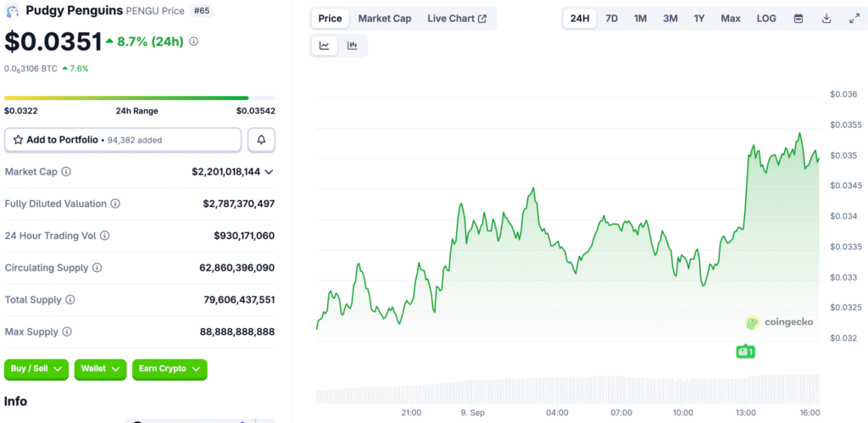
Task: Open the Wallet dropdown
Action: click(x=100, y=370)
